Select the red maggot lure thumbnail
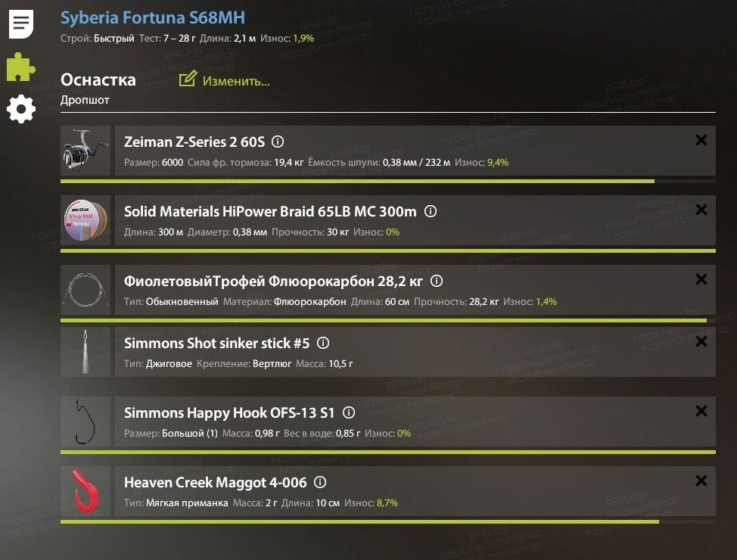Viewport: 737px width, 560px height. [86, 491]
